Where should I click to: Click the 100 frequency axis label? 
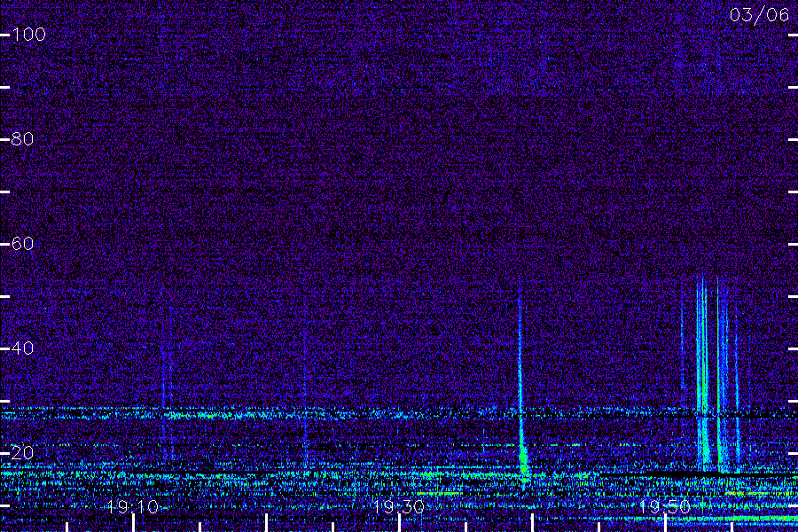pos(29,35)
